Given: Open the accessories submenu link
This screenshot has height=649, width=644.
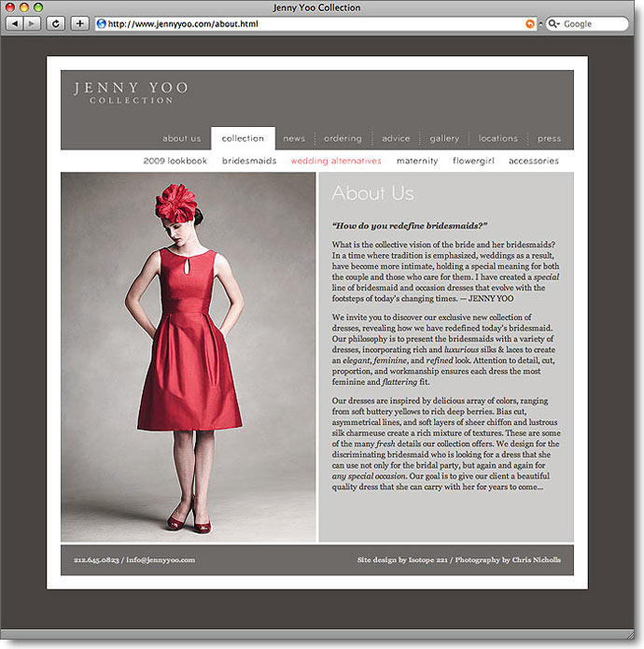Looking at the screenshot, I should [534, 161].
